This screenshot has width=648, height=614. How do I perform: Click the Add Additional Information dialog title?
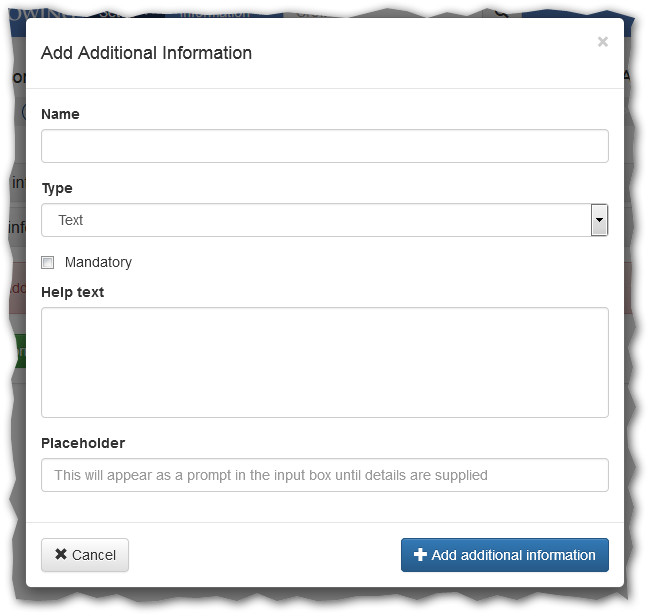pyautogui.click(x=146, y=53)
